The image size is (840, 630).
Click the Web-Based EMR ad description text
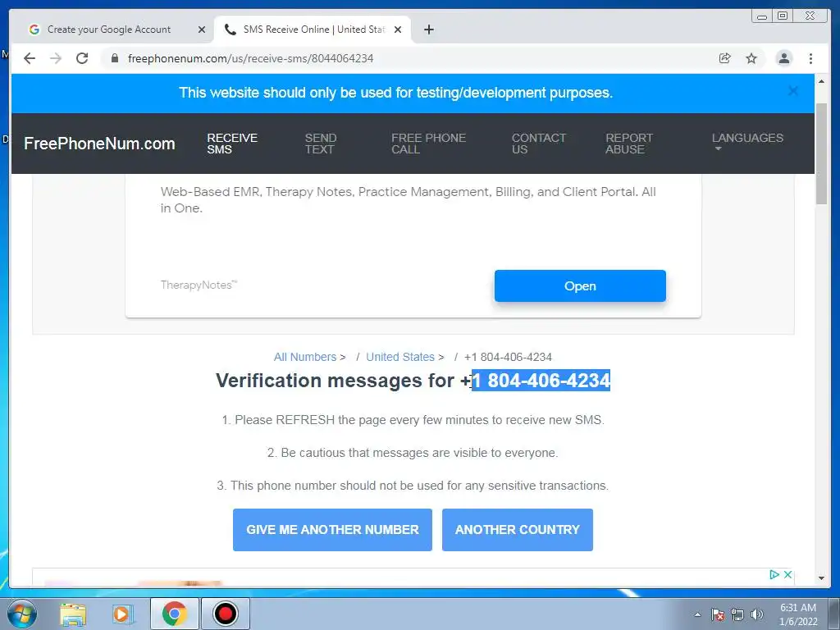(409, 200)
